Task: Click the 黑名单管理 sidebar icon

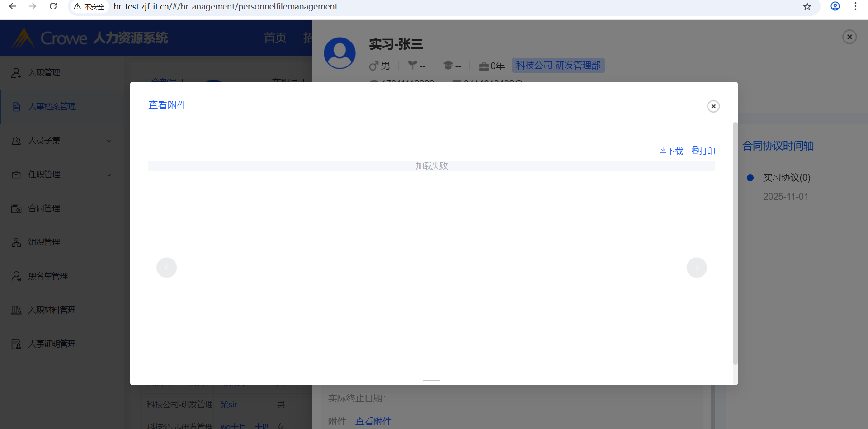Action: [16, 276]
